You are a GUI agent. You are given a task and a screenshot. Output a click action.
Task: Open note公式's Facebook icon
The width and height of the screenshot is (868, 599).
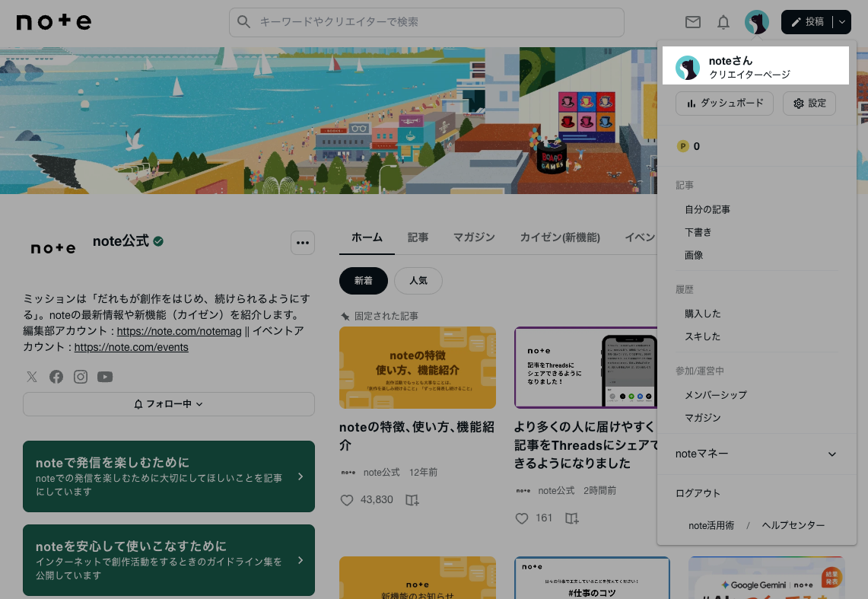[56, 377]
